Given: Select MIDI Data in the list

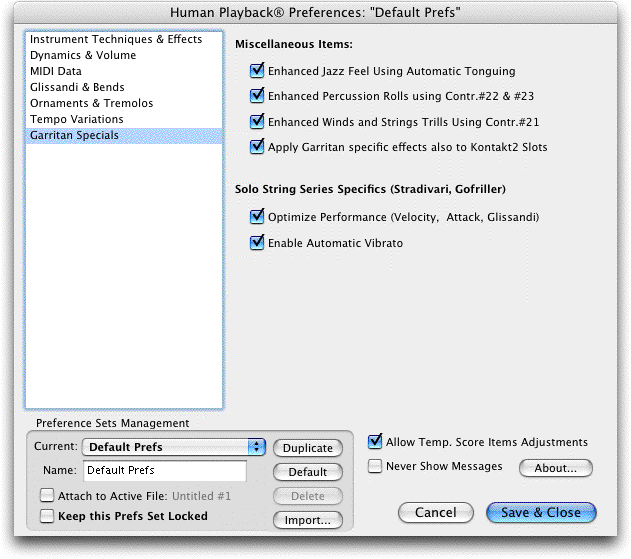Looking at the screenshot, I should pos(124,71).
